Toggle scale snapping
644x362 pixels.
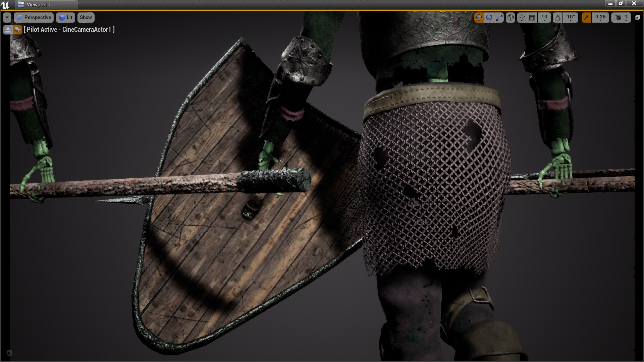coord(586,17)
